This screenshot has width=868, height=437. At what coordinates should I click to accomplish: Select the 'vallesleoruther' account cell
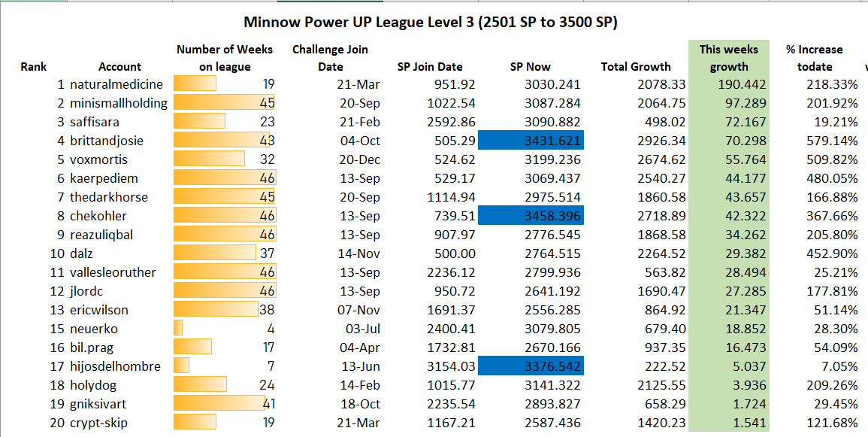point(113,272)
